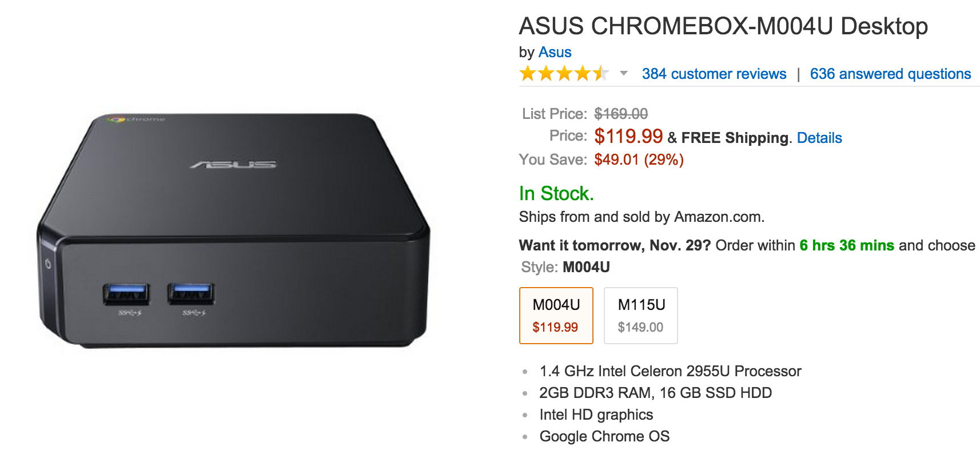Viewport: 980px width, 454px height.
Task: Choose the M115U style for $149.00
Action: point(640,316)
